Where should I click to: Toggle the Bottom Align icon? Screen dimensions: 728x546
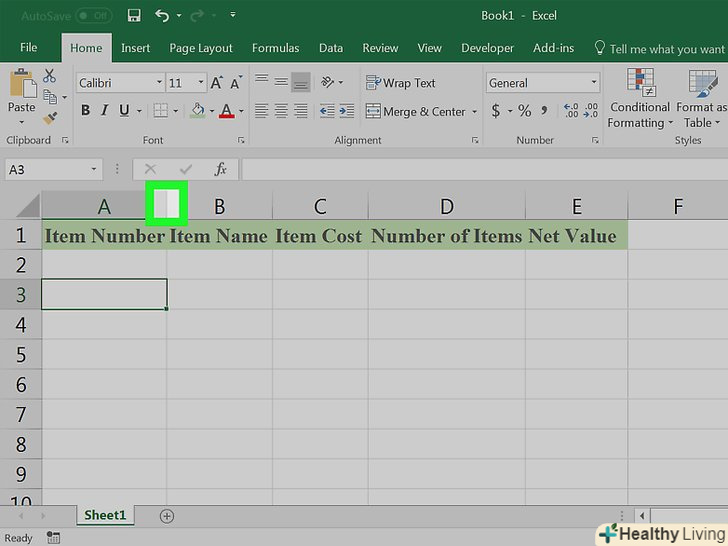click(x=300, y=83)
